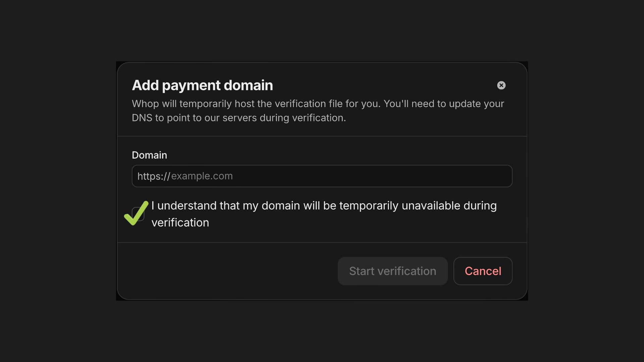The height and width of the screenshot is (362, 644).
Task: Click the https:// prefix in Domain field
Action: tap(154, 176)
